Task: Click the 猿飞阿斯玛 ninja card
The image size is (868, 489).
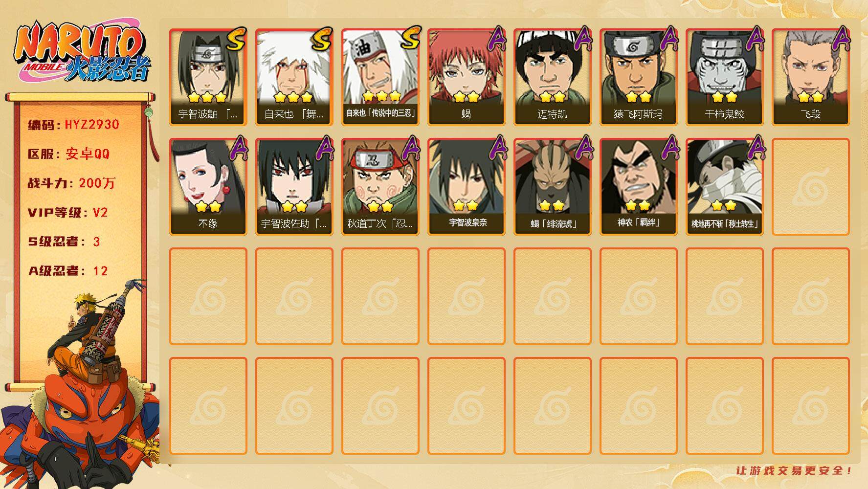Action: pyautogui.click(x=639, y=77)
